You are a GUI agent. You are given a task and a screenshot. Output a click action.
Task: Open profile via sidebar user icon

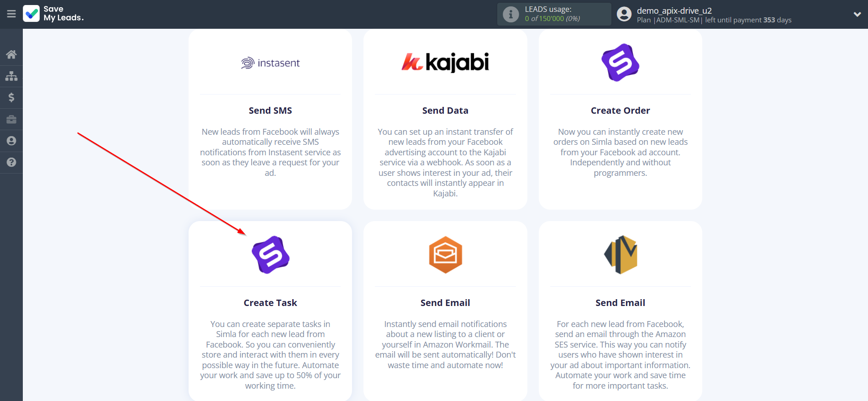point(11,141)
